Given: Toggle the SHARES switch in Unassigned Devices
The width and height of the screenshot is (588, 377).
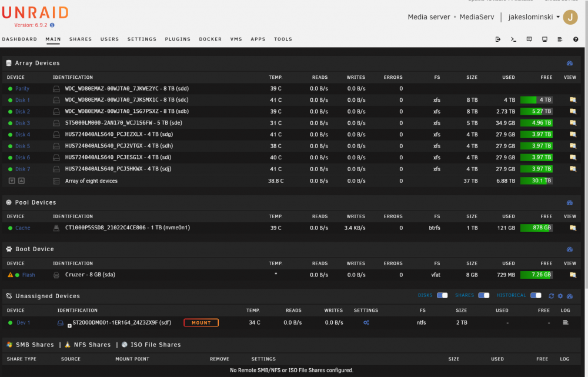Looking at the screenshot, I should (x=484, y=296).
